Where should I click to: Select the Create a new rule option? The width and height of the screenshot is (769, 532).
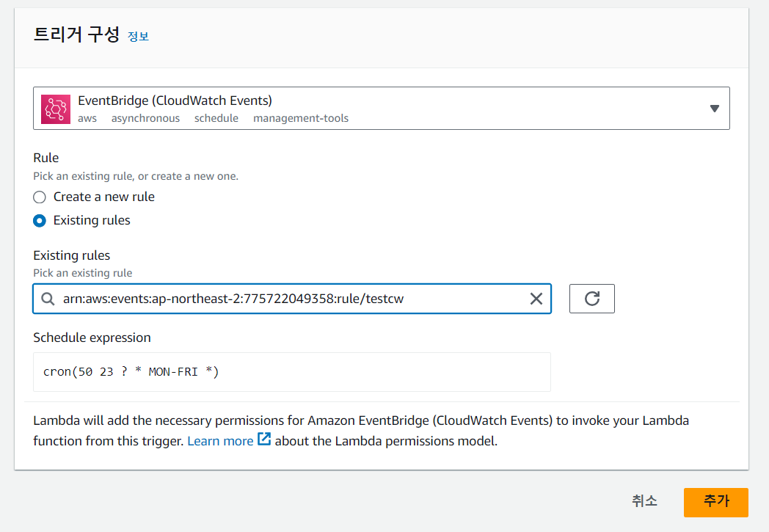pyautogui.click(x=39, y=197)
